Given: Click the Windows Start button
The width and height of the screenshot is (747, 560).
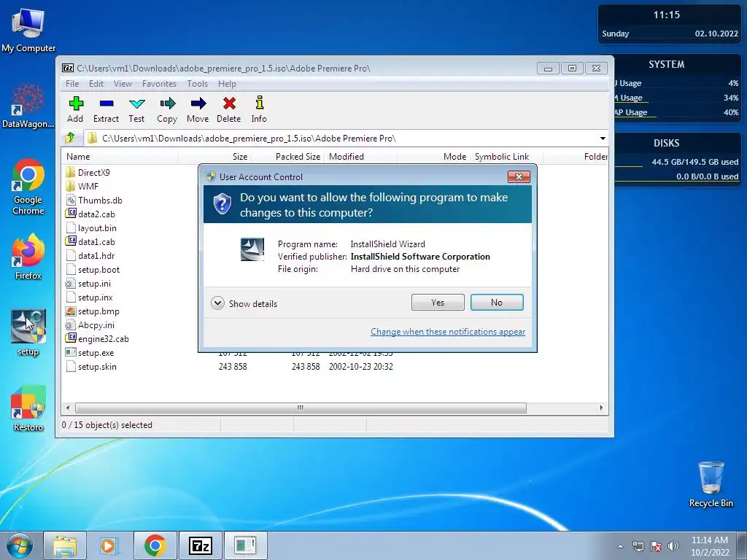Looking at the screenshot, I should pyautogui.click(x=19, y=545).
